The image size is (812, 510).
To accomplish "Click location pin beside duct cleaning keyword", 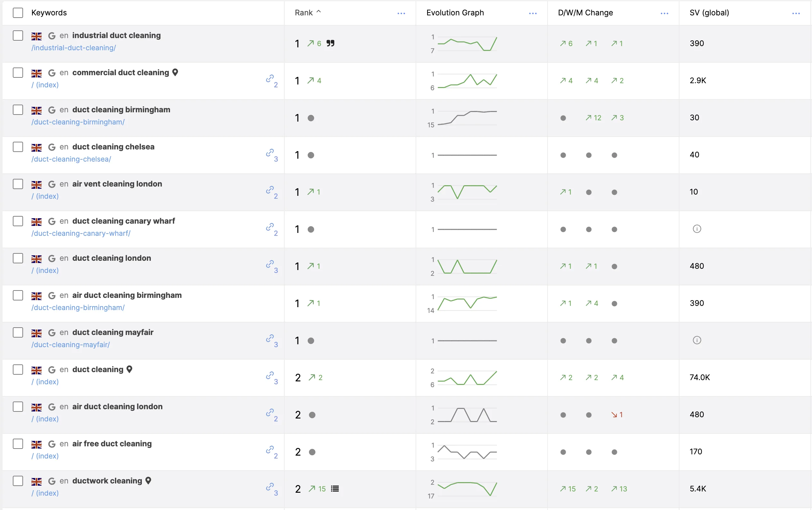I will [129, 369].
